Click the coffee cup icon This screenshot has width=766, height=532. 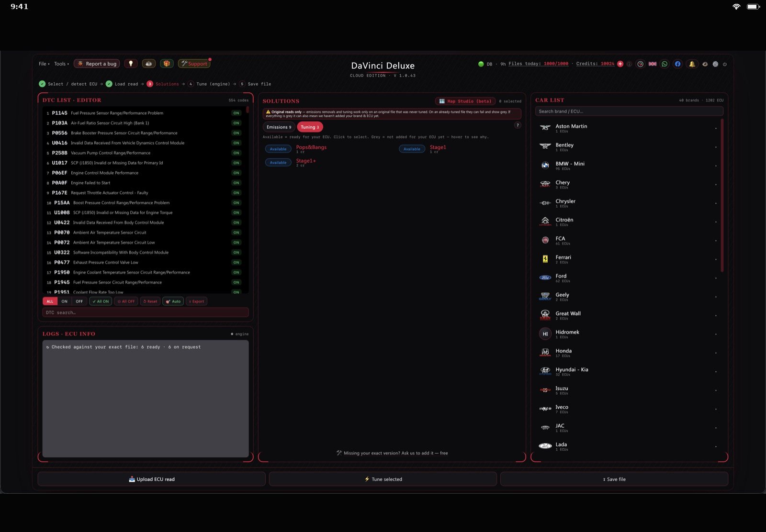pos(149,64)
